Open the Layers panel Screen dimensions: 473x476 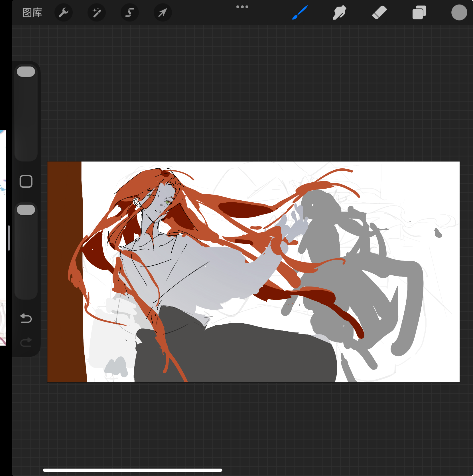click(x=419, y=13)
